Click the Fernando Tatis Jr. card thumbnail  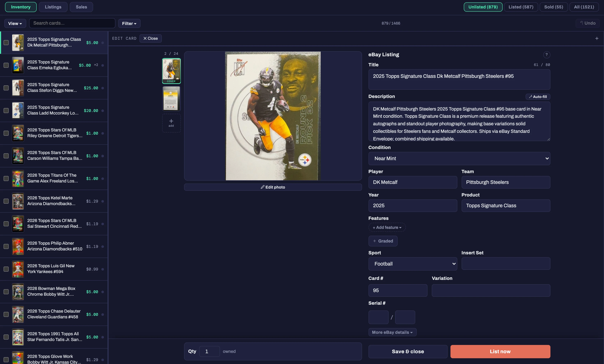pos(18,337)
